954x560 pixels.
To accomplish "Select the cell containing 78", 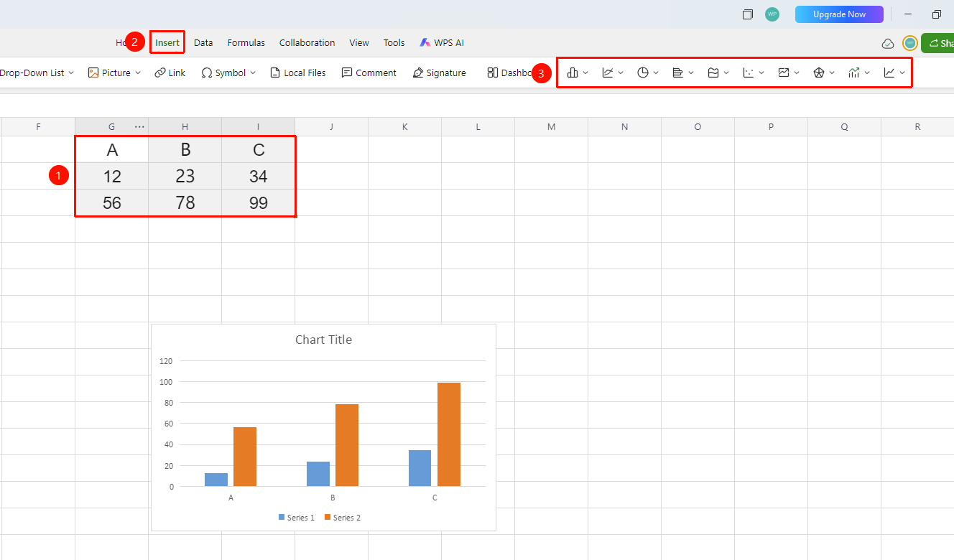I will [x=185, y=202].
